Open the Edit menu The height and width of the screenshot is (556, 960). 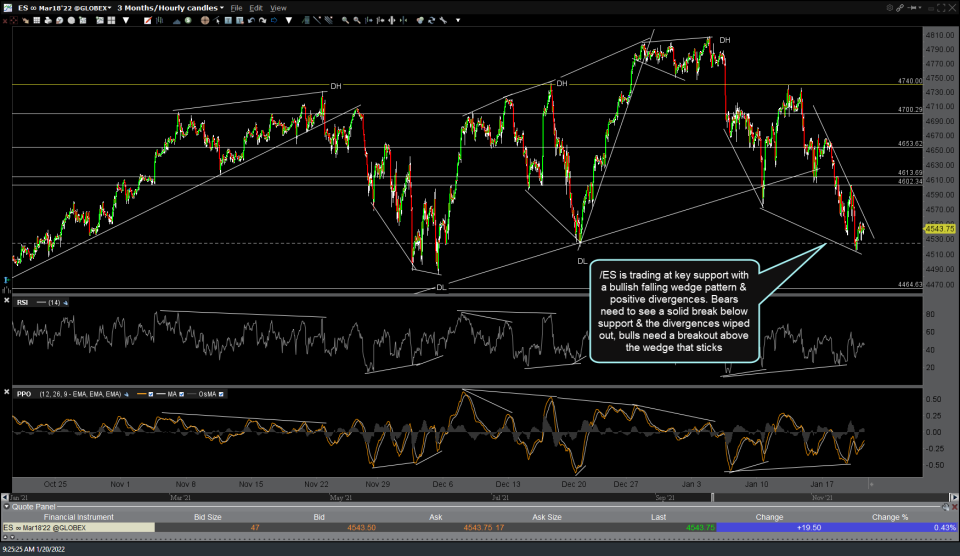[256, 8]
